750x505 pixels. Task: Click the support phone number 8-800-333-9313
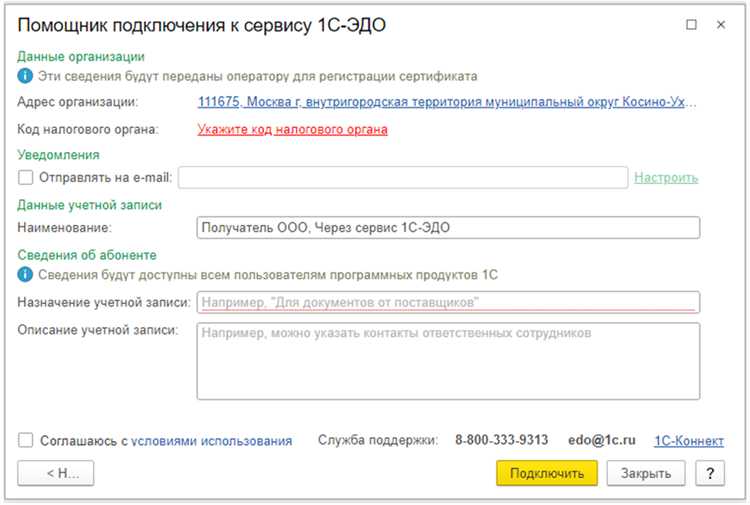pyautogui.click(x=501, y=440)
